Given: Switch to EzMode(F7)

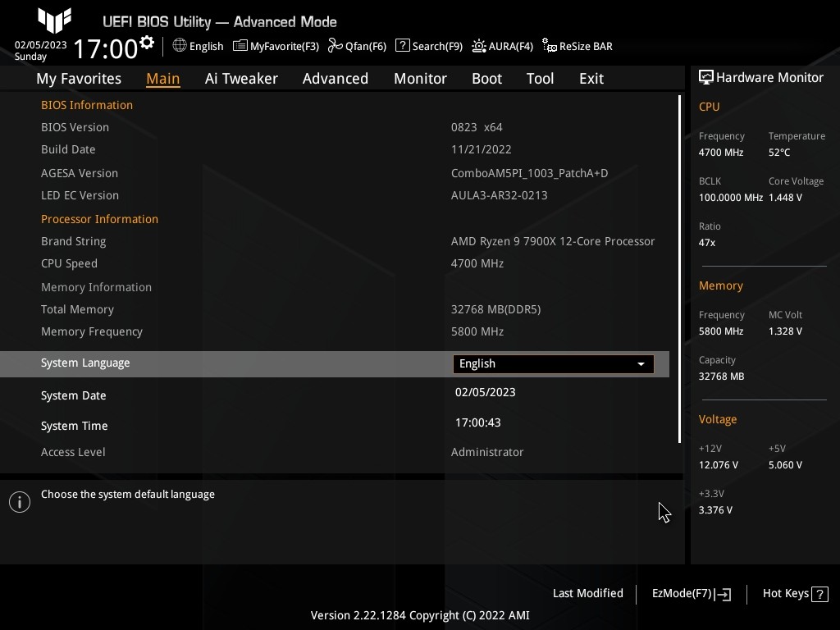Looking at the screenshot, I should click(691, 594).
